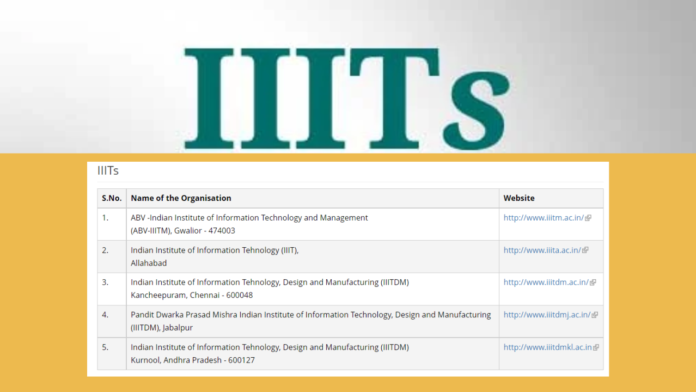Click external-link icon beside iiitm.ac.in
Viewport: 696px width, 392px height.
click(x=588, y=218)
